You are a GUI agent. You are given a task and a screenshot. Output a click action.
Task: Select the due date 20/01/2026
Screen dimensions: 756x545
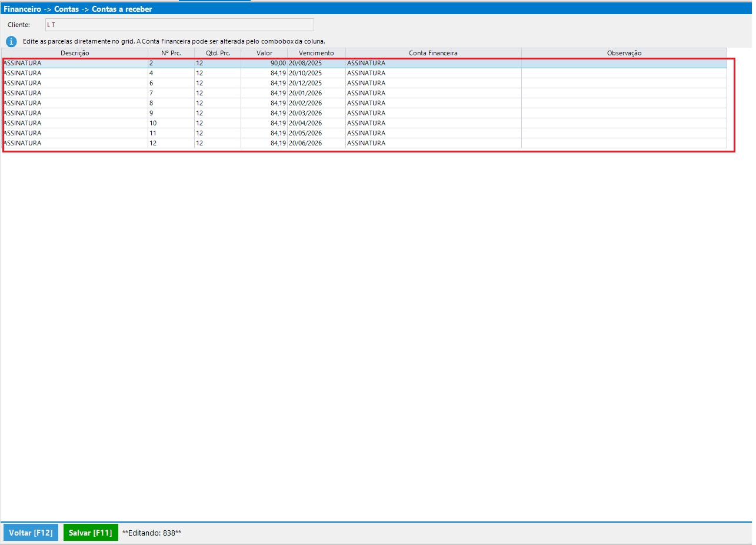317,93
